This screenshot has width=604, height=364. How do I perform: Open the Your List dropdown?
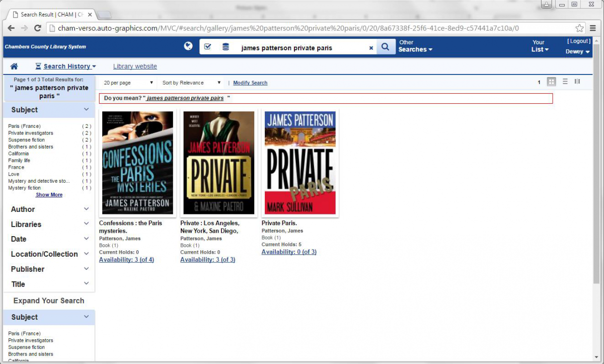pos(540,46)
